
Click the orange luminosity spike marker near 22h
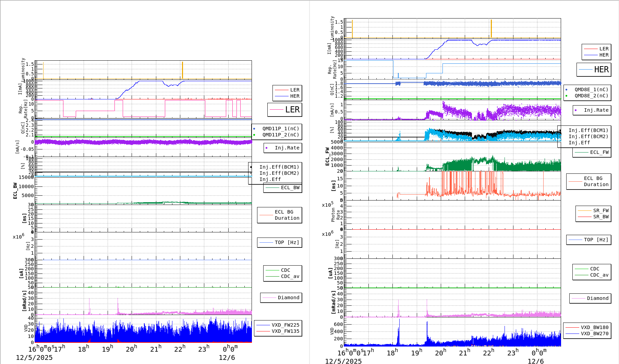[x=183, y=70]
